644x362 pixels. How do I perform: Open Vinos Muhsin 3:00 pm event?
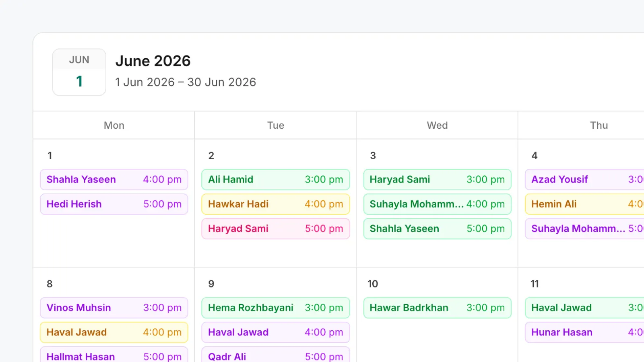coord(114,308)
